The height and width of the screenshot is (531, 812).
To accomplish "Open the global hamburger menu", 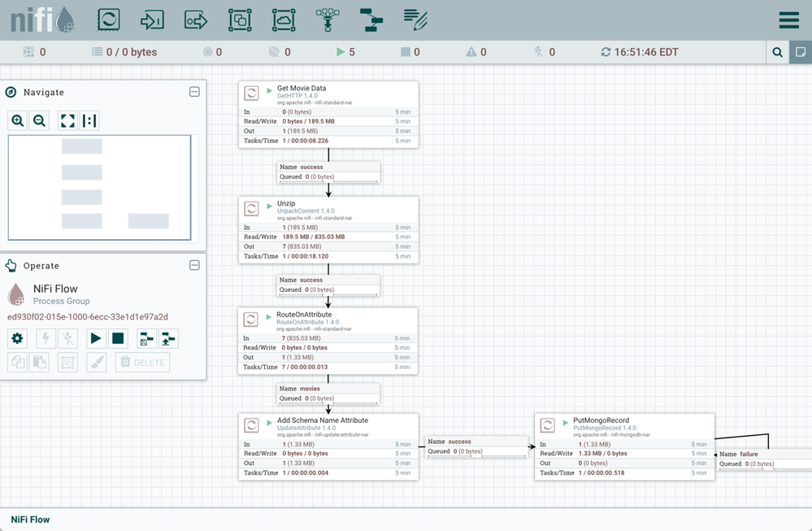I will tap(788, 20).
